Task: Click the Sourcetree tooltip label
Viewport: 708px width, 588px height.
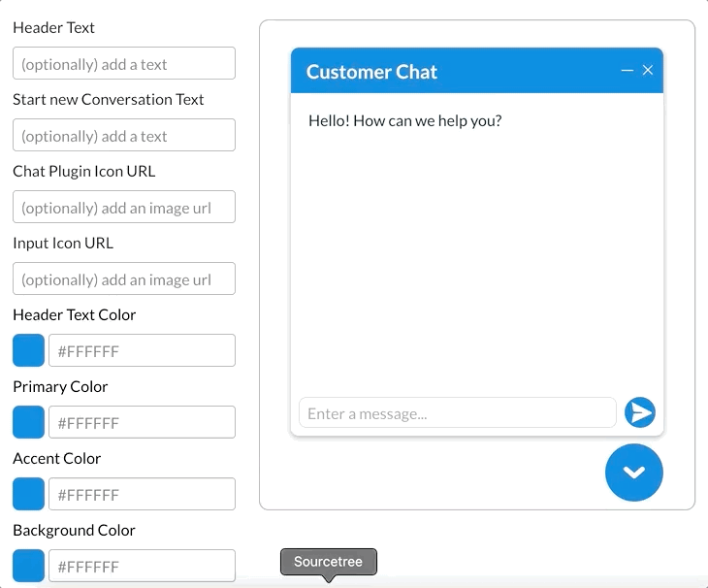Action: click(328, 562)
